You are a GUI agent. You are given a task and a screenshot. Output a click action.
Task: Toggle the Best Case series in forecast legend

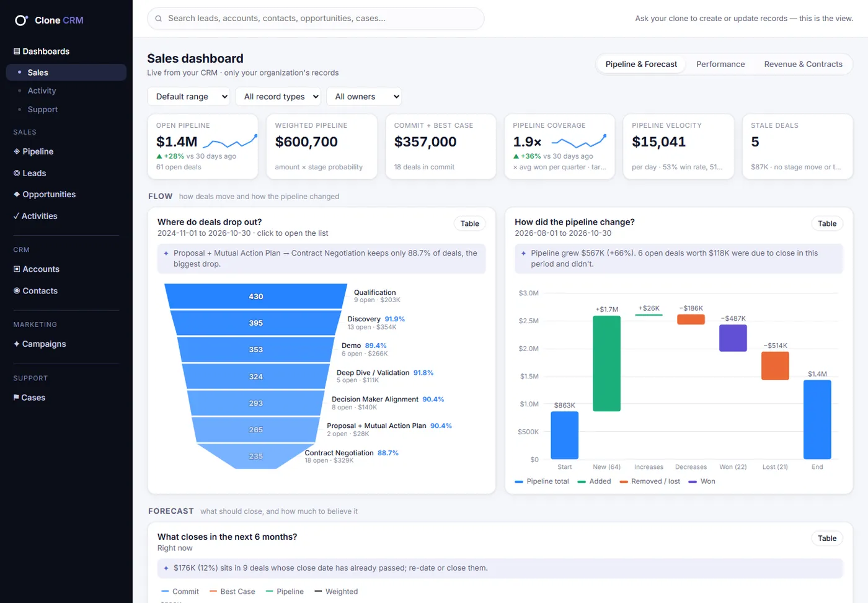[232, 592]
